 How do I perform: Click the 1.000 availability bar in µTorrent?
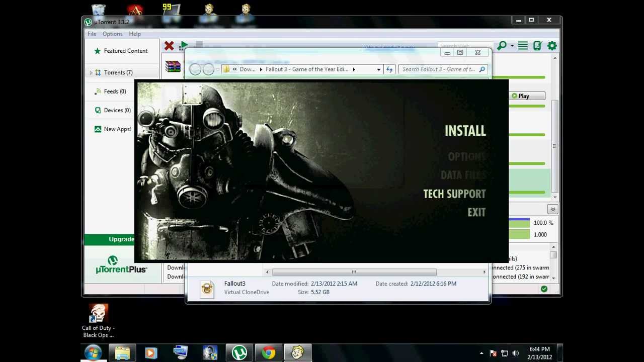coord(519,234)
